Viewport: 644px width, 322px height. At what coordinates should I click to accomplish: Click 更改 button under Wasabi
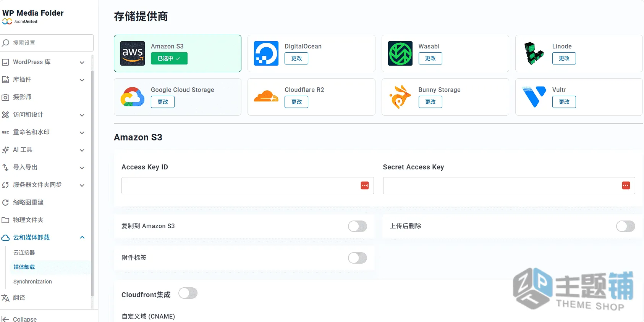coord(430,58)
